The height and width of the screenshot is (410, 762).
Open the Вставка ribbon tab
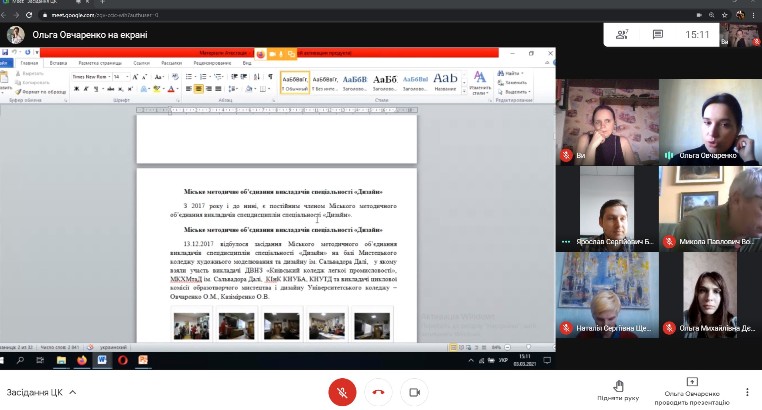(58, 63)
